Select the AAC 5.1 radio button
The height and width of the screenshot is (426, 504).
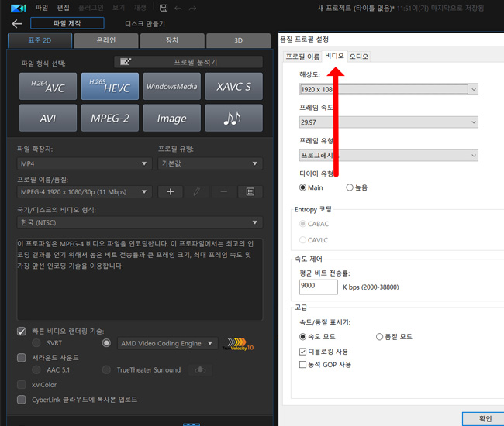[36, 369]
